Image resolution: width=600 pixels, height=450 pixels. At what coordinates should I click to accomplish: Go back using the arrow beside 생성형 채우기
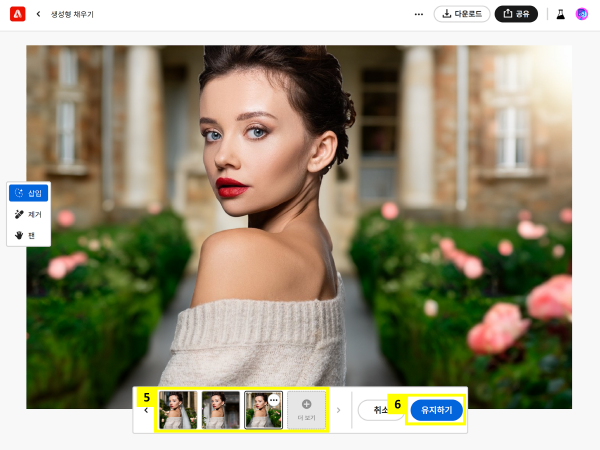(38, 14)
